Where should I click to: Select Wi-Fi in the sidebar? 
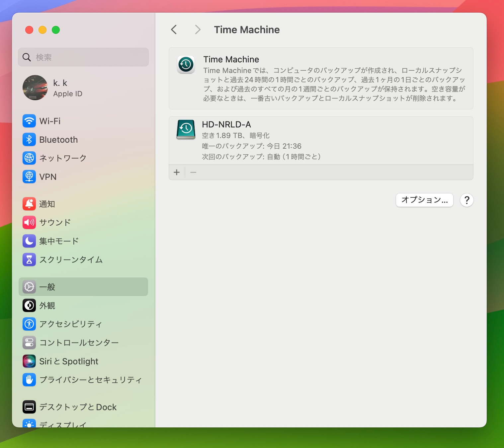pos(83,121)
